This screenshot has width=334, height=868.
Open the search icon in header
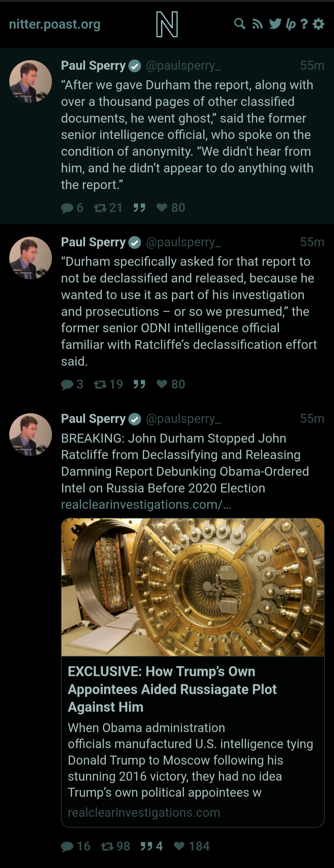(x=240, y=24)
